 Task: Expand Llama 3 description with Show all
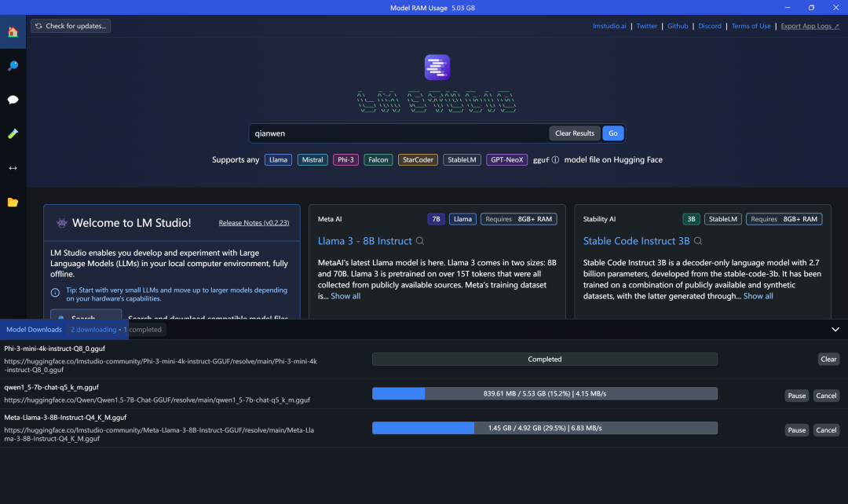(345, 296)
